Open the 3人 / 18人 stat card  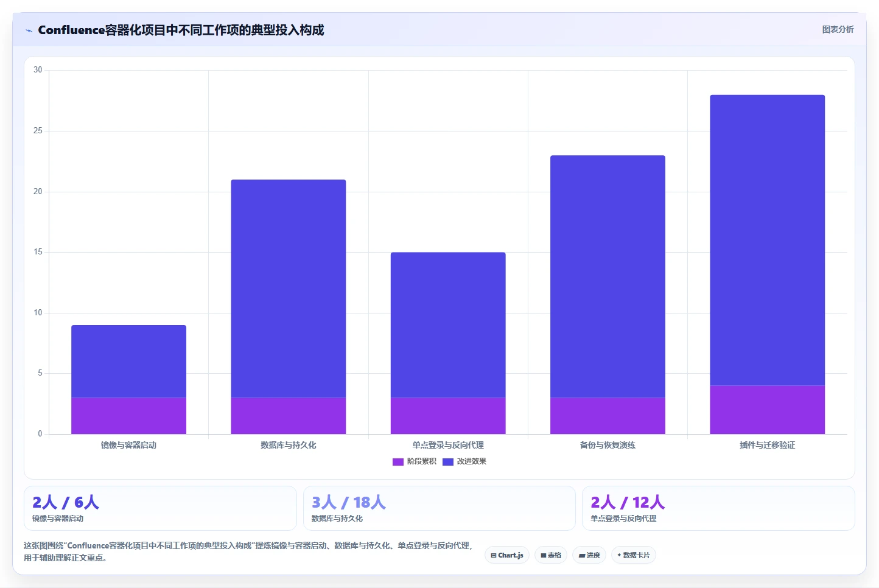[x=439, y=508]
